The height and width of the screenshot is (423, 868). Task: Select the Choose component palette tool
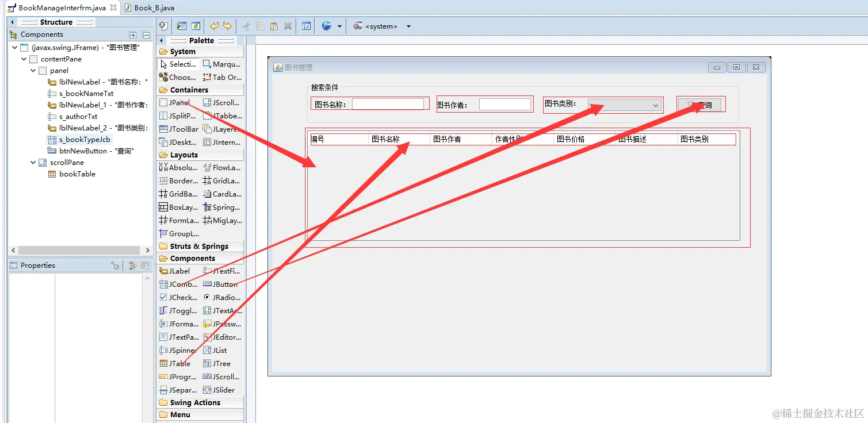coord(178,78)
